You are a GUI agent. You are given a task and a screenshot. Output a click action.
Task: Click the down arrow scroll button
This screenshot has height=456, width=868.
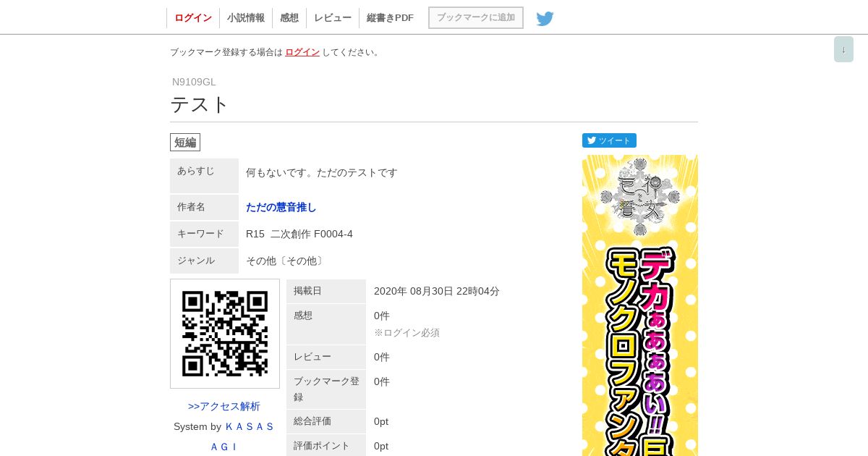843,49
